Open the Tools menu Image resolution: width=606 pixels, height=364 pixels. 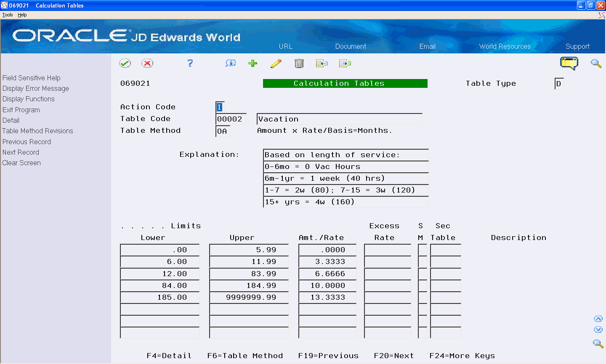click(7, 14)
